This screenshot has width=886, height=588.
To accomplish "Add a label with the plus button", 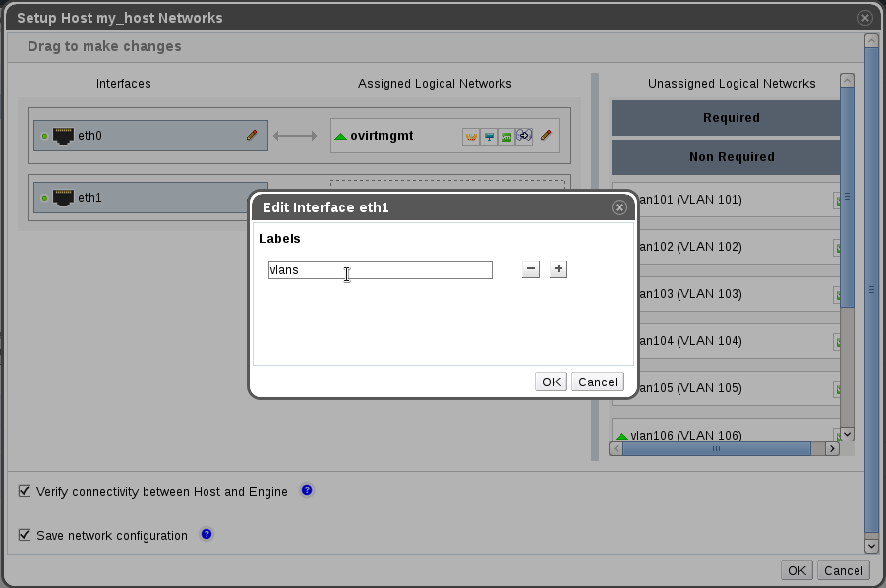I will coord(559,269).
